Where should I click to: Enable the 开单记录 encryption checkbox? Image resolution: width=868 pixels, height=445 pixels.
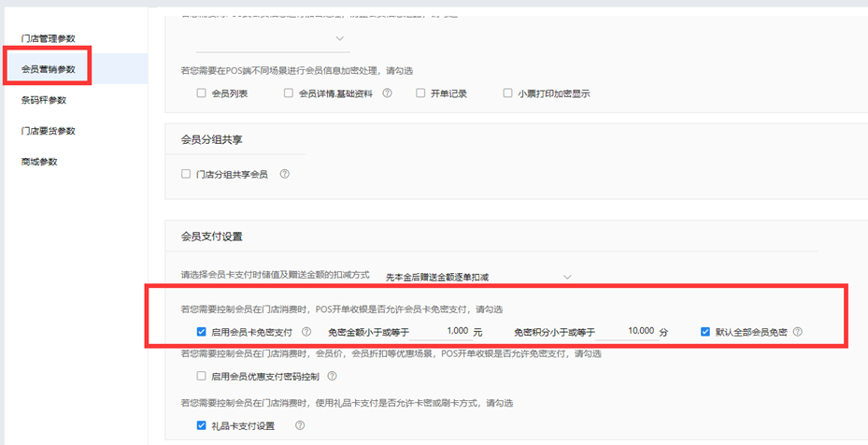421,93
